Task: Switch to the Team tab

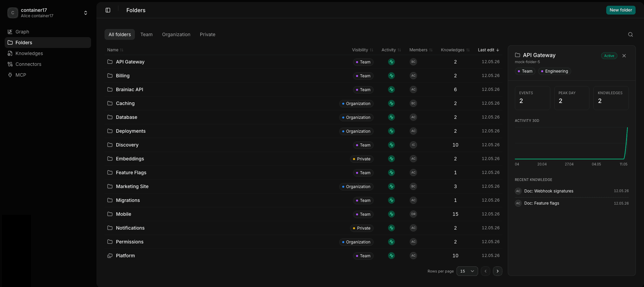Action: tap(146, 34)
